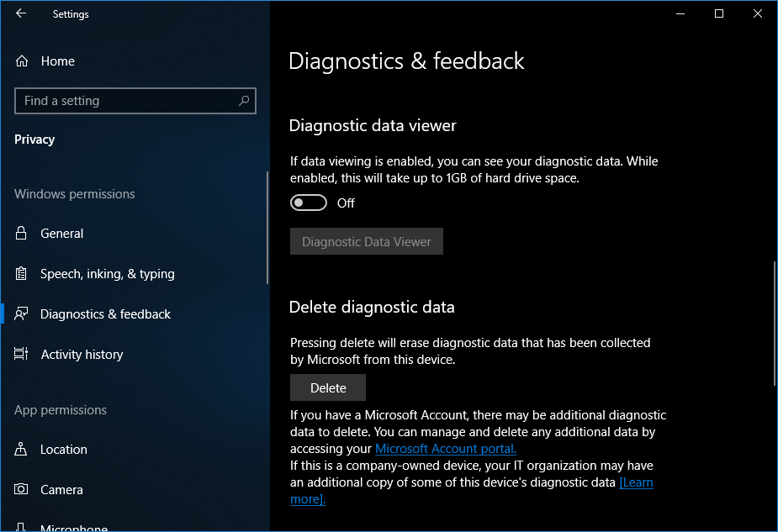Click the back arrow in the title bar
The height and width of the screenshot is (532, 778).
21,13
